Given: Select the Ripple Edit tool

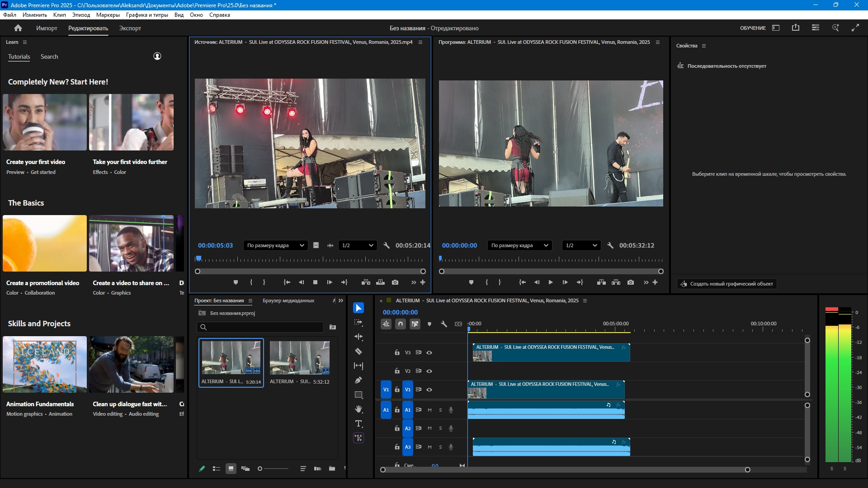Looking at the screenshot, I should [x=359, y=337].
